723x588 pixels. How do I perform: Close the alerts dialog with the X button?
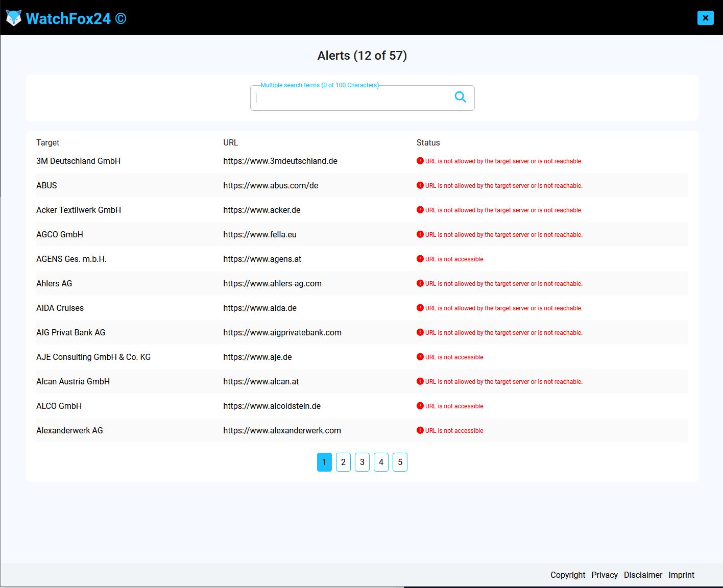pos(705,18)
